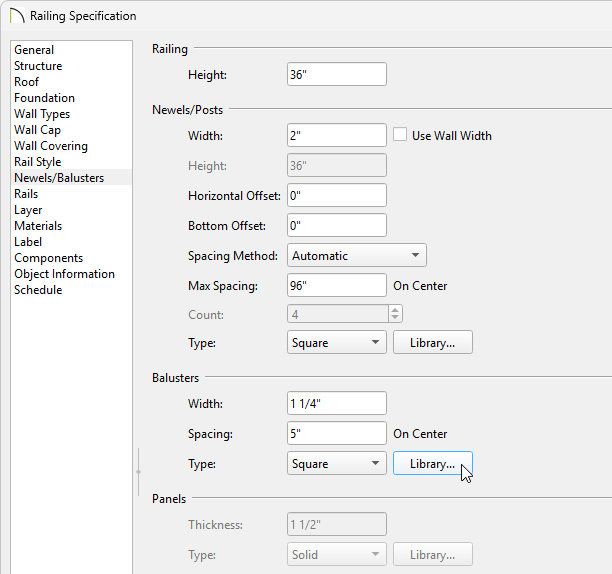Click the Balusters Width field
Screen dimensions: 612x574
[337, 403]
